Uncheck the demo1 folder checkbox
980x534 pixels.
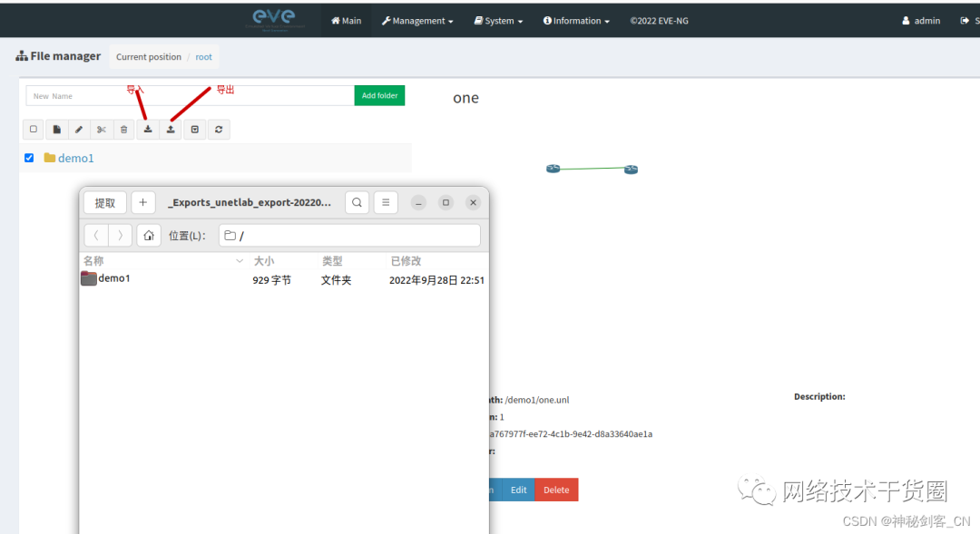click(x=29, y=158)
